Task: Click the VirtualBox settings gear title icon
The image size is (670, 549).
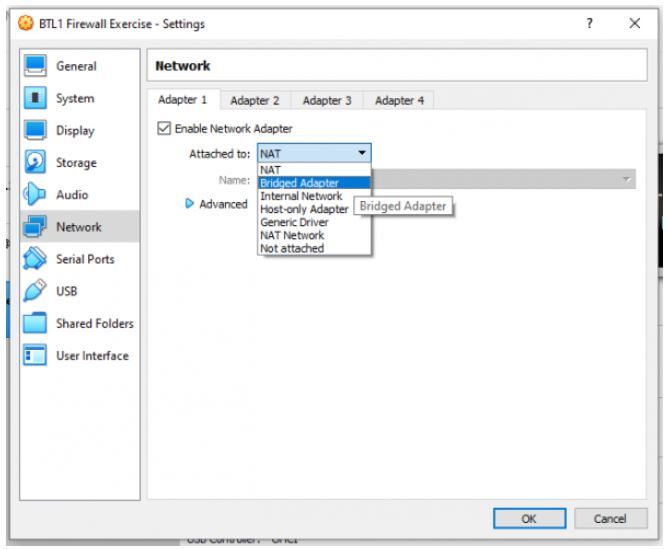Action: (x=26, y=23)
